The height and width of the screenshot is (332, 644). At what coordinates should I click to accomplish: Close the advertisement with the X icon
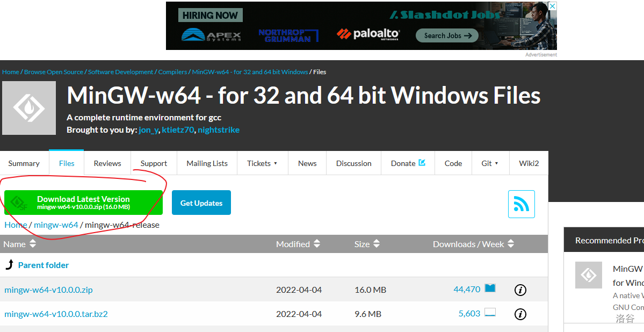(x=553, y=6)
